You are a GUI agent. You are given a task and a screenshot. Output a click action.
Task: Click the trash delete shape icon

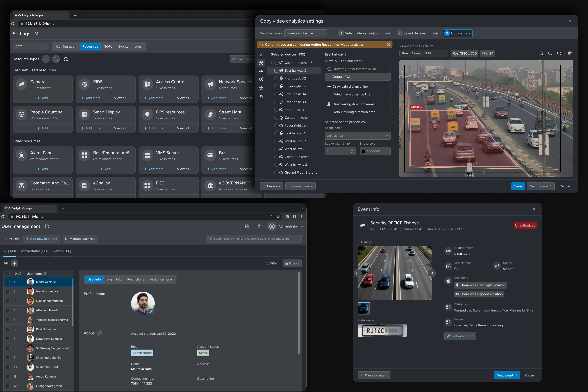click(x=570, y=53)
